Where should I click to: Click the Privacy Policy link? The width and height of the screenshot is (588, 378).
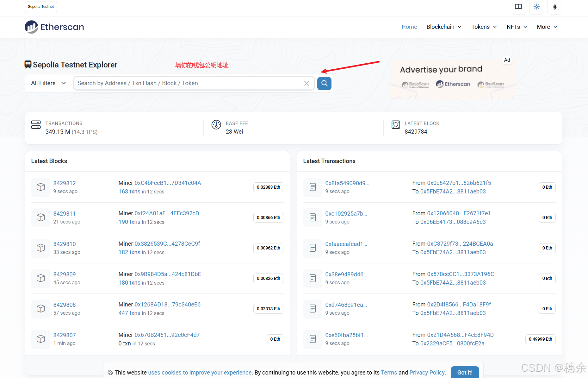tap(427, 373)
